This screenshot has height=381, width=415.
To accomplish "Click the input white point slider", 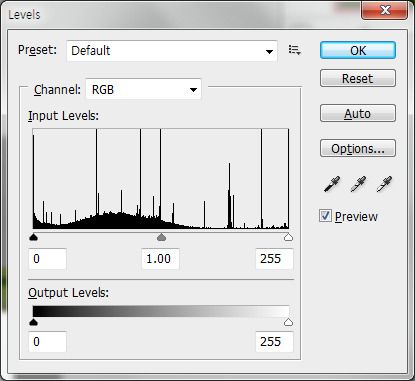I will click(288, 237).
